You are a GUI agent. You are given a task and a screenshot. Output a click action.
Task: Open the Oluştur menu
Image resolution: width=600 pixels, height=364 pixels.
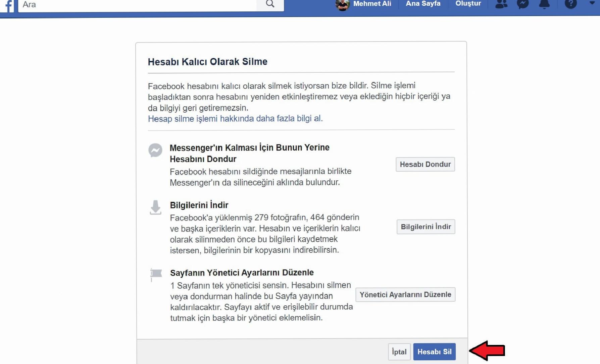(x=468, y=4)
